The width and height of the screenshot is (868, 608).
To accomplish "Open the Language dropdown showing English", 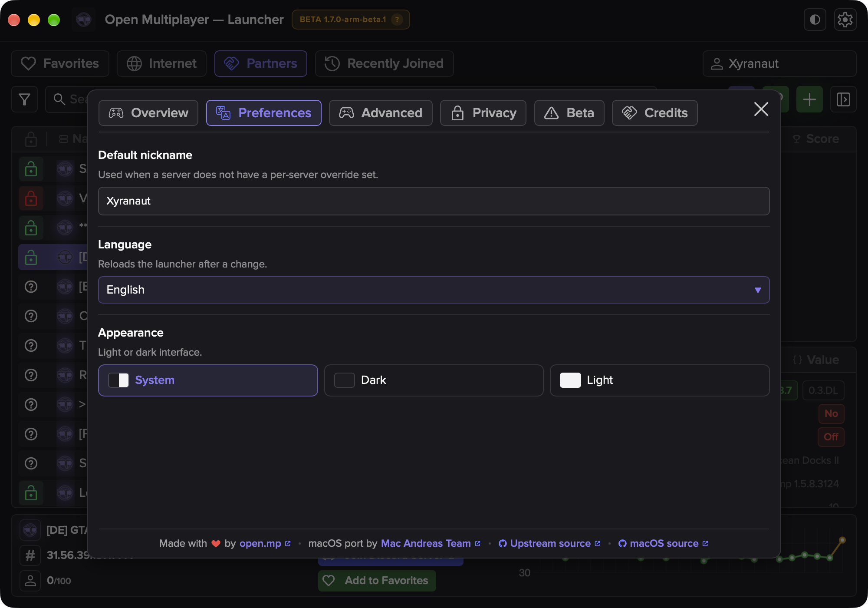I will (x=434, y=290).
